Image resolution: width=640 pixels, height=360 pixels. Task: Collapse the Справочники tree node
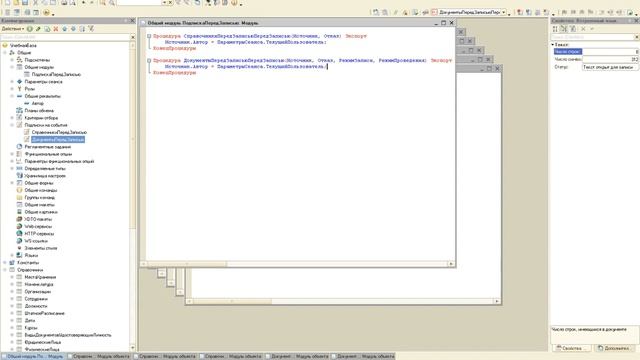click(x=5, y=270)
